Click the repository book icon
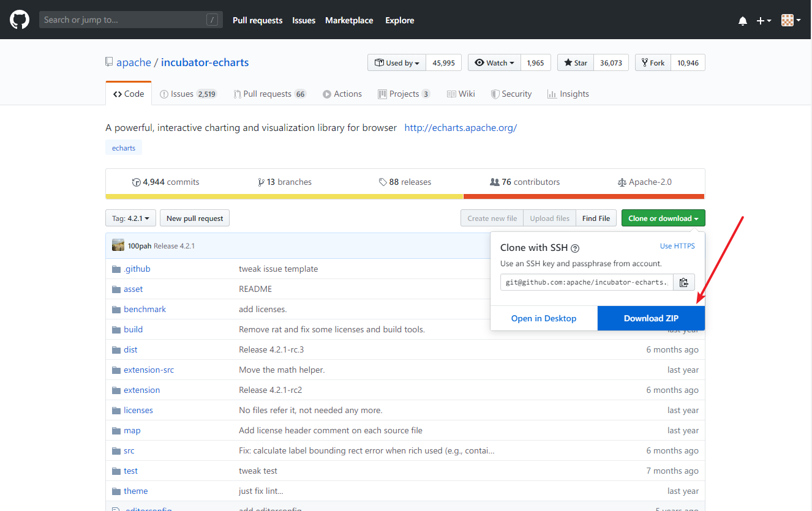 pos(109,62)
